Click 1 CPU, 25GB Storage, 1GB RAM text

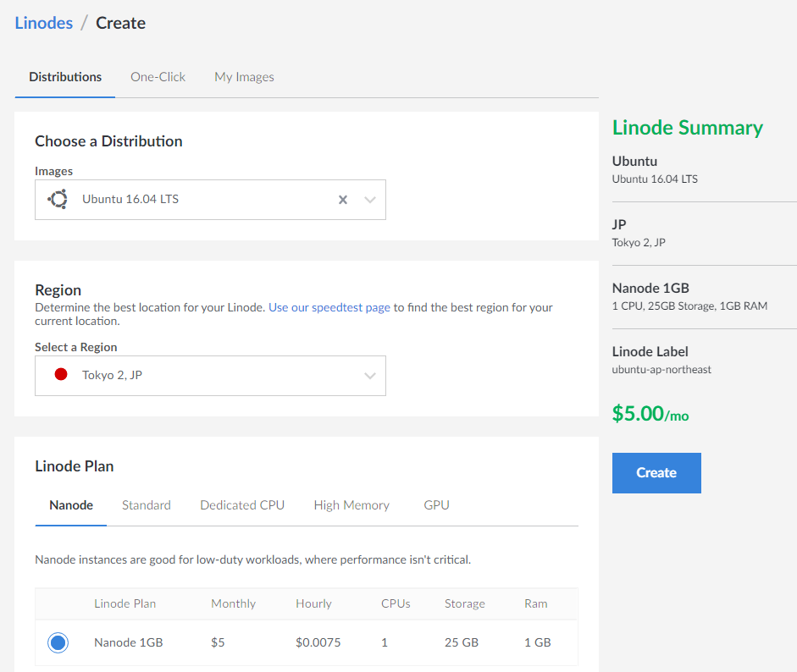coord(689,306)
